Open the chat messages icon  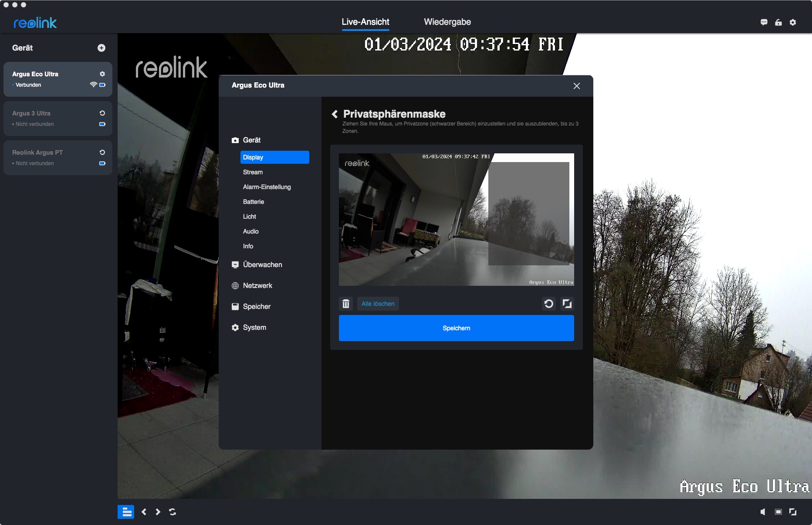click(764, 22)
